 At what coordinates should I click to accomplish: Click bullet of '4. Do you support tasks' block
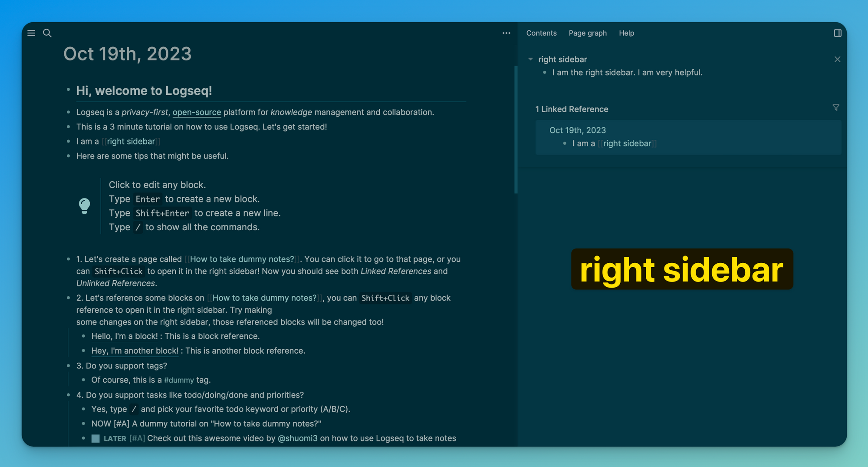pos(68,395)
